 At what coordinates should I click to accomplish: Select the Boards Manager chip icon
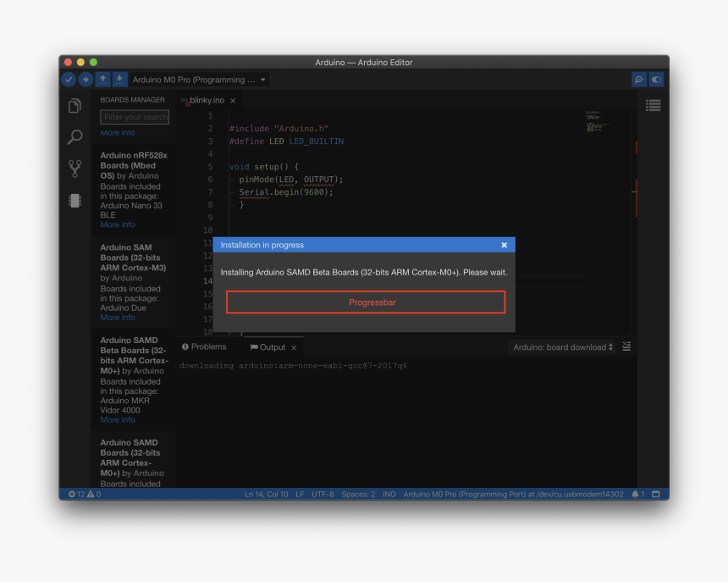pos(74,201)
